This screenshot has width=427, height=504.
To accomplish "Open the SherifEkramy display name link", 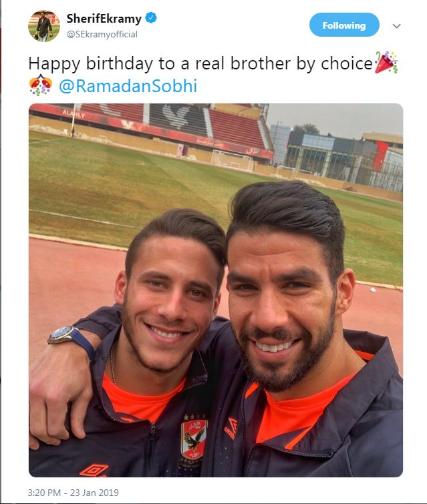I will pos(104,18).
